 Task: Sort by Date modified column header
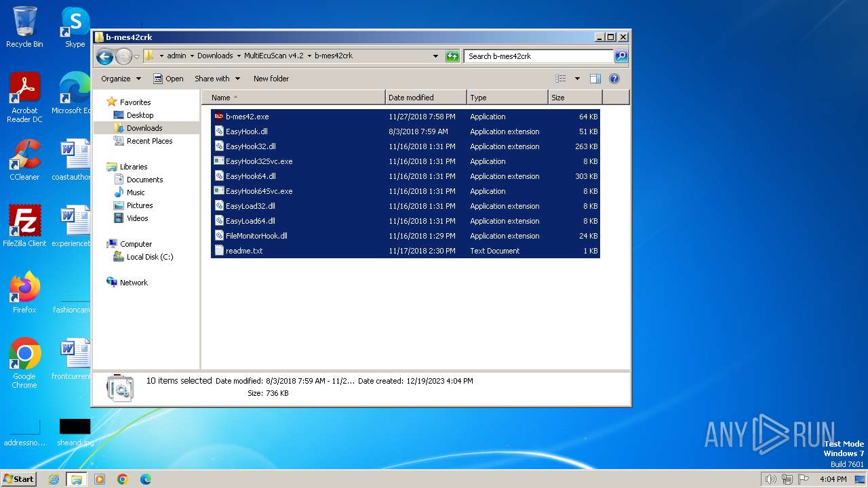click(x=426, y=98)
